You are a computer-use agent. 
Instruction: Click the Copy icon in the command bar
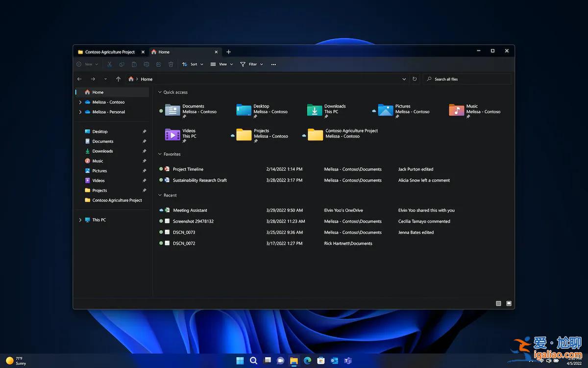click(122, 64)
